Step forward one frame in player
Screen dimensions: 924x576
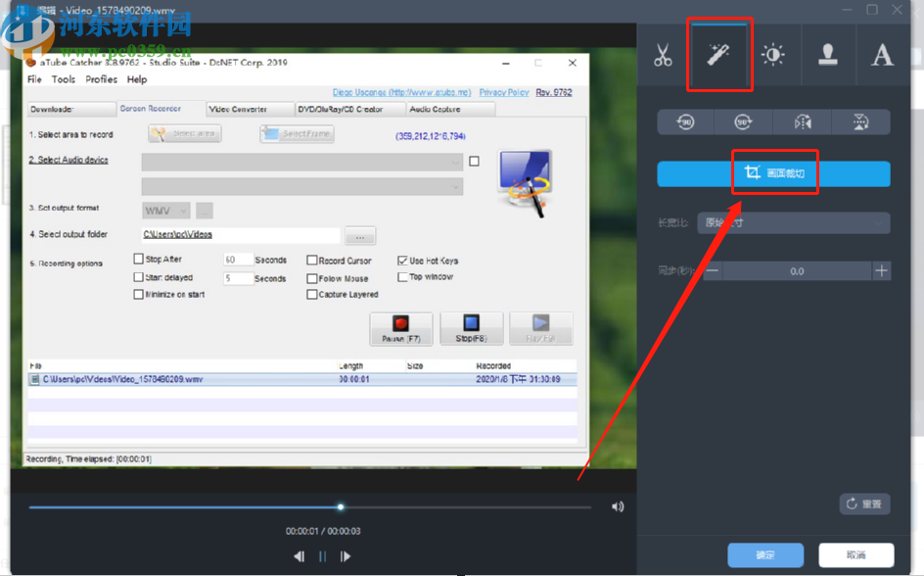(346, 556)
